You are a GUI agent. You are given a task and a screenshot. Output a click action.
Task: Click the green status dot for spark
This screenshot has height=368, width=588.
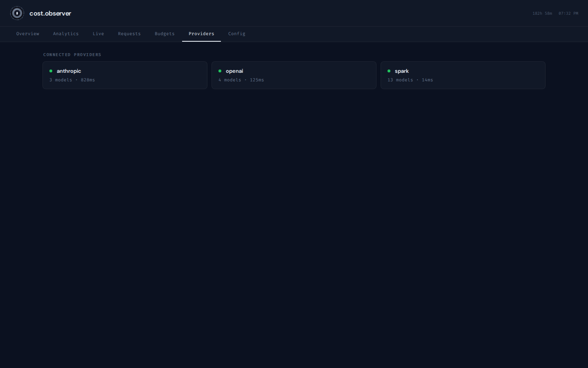389,71
